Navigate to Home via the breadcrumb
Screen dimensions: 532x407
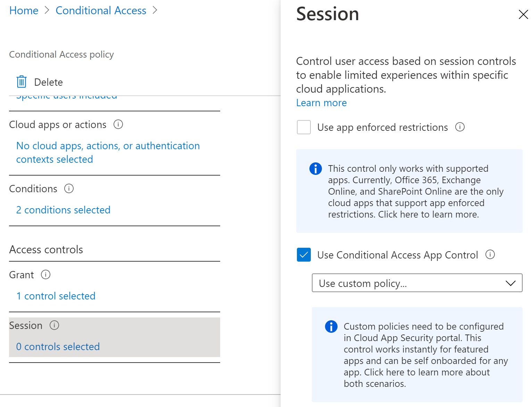[x=23, y=10]
